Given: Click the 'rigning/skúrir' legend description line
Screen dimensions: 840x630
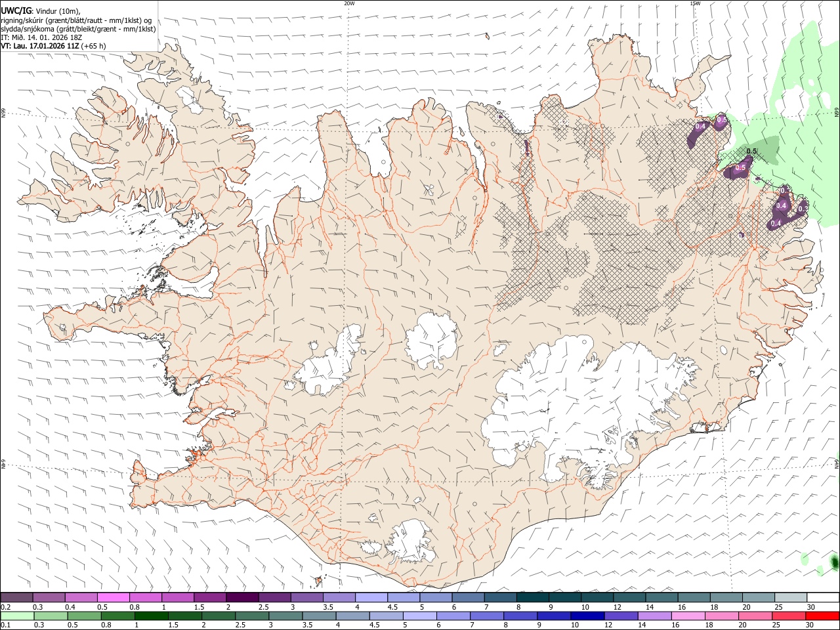Looking at the screenshot, I should point(77,20).
